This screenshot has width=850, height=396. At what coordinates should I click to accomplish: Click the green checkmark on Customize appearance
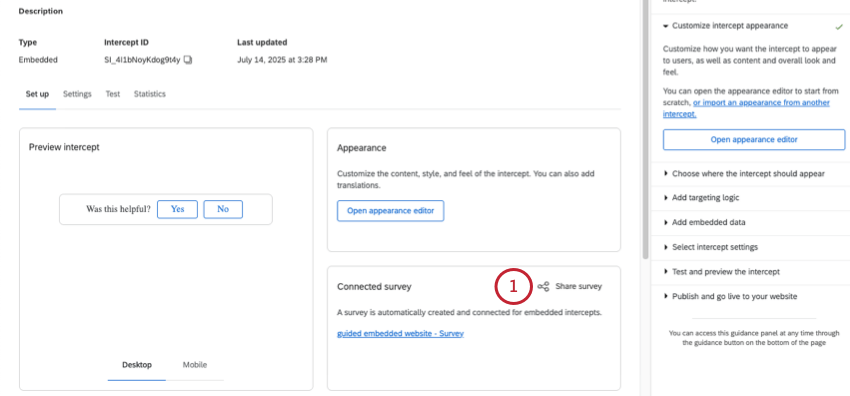839,27
